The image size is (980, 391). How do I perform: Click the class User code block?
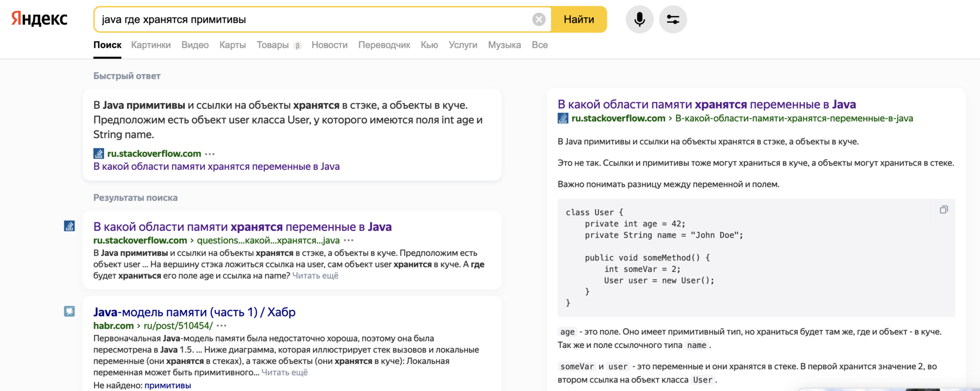pyautogui.click(x=756, y=258)
